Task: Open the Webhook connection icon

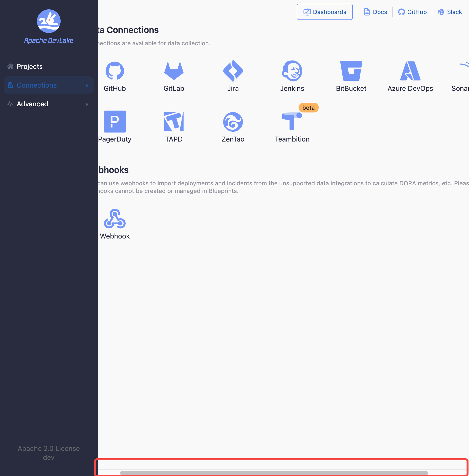Action: 115,219
